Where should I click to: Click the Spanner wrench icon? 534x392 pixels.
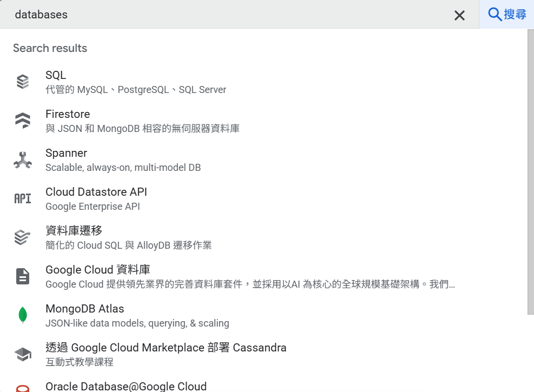click(23, 160)
